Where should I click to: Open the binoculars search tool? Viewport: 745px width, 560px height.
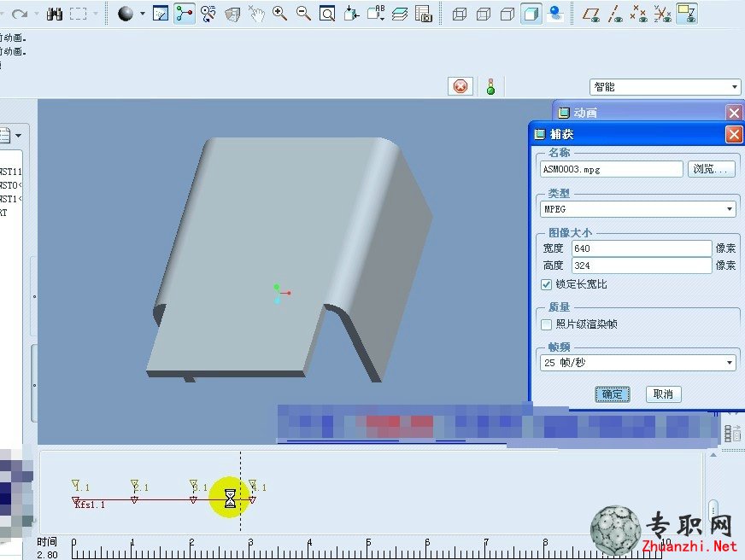[55, 14]
